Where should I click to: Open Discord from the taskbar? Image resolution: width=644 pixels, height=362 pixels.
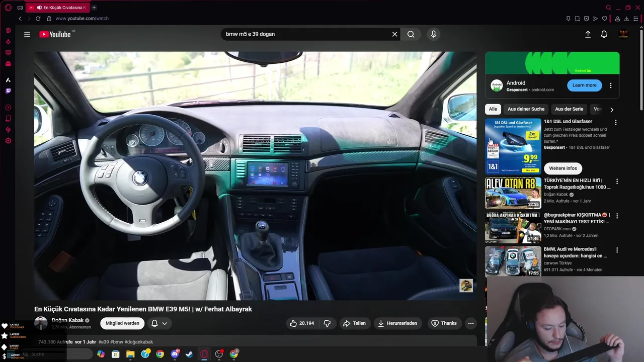click(x=175, y=354)
